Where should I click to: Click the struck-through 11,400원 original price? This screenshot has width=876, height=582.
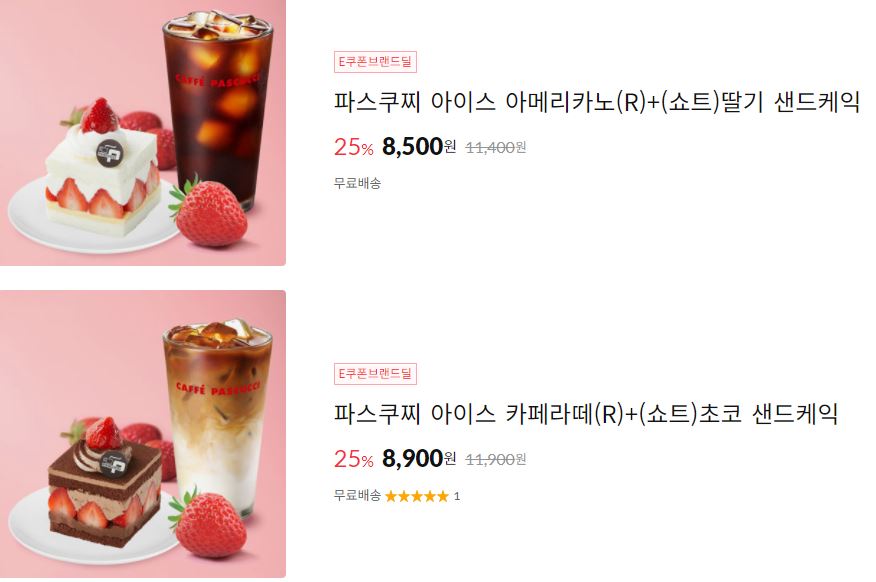coord(496,147)
